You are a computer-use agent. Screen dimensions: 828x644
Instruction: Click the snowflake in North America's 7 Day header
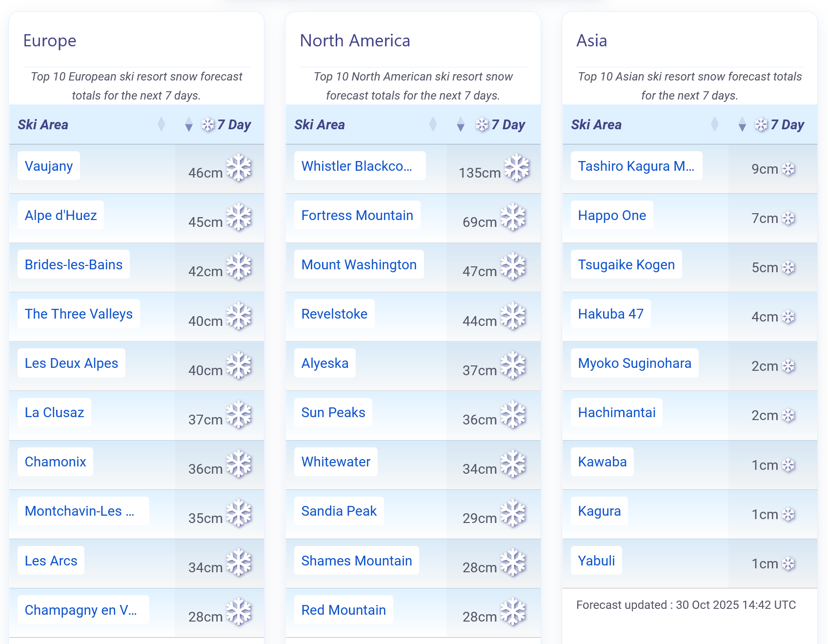[483, 125]
